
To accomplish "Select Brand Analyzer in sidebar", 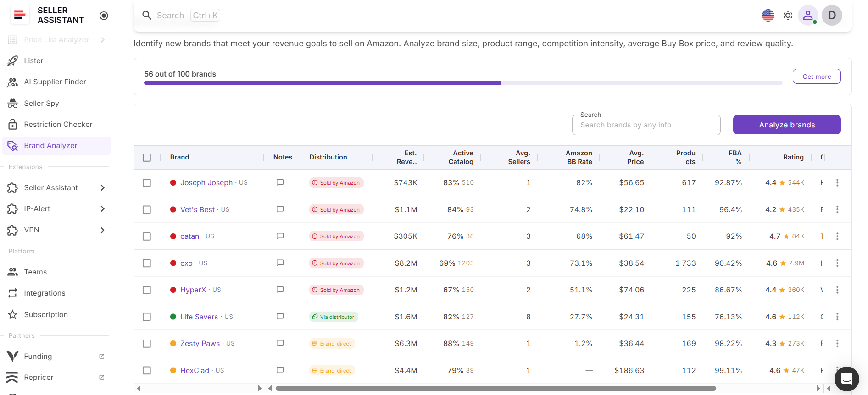I will [56, 145].
